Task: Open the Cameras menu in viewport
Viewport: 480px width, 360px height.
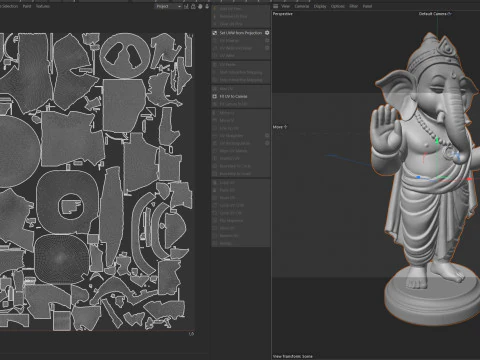Action: click(302, 6)
